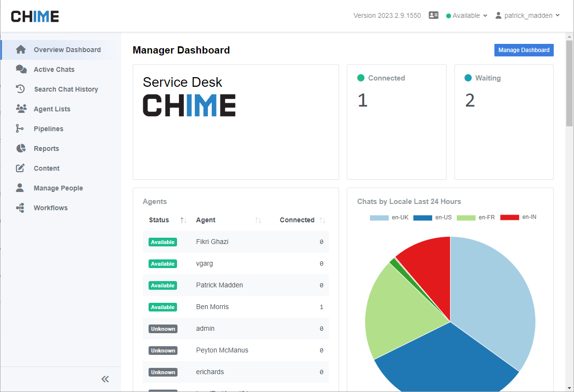Viewport: 574px width, 392px height.
Task: Select agent name Fikri Ghazi
Action: (x=212, y=242)
